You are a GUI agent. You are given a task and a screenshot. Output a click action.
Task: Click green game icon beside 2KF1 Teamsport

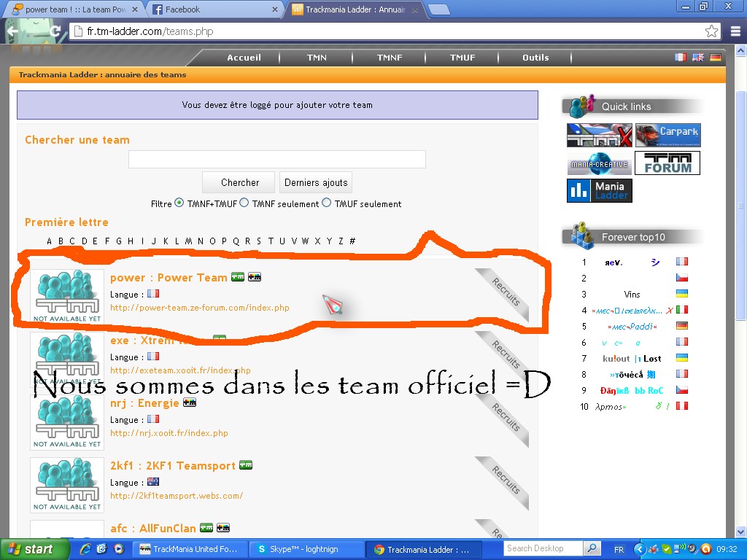246,465
